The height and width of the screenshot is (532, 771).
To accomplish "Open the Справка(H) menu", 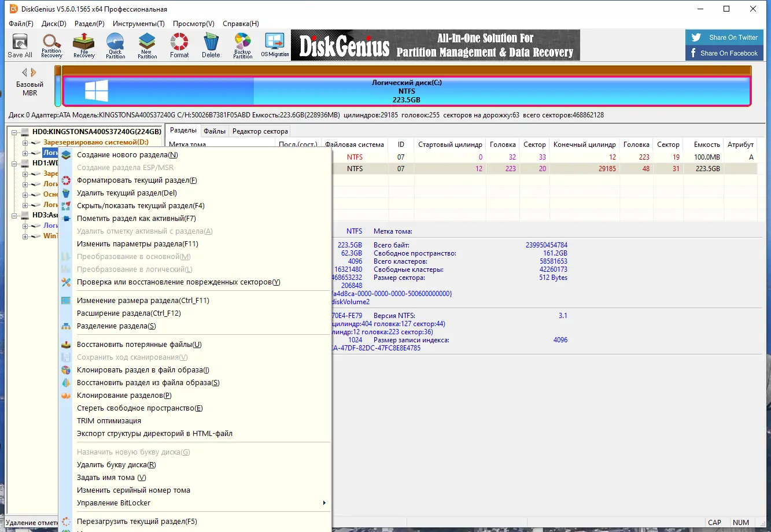I will (x=241, y=24).
